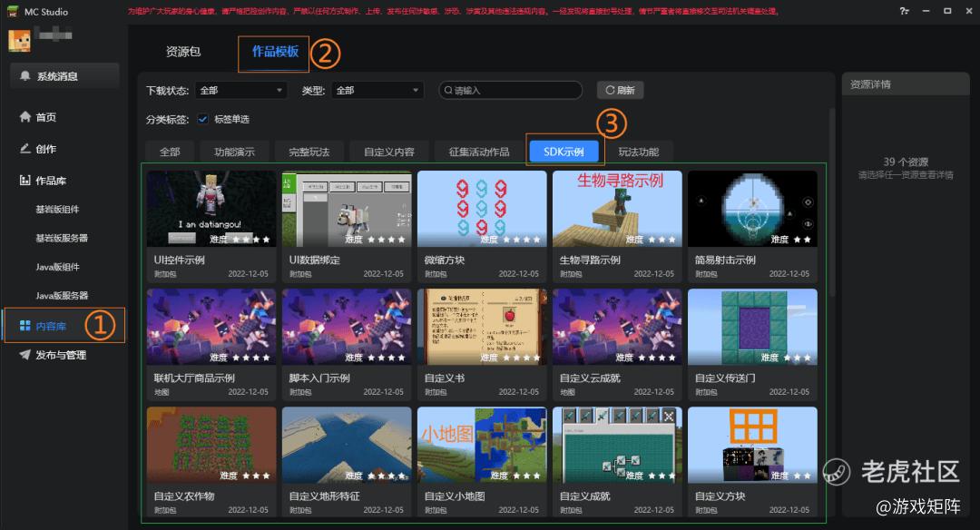Click the 刷新 refresh button

[620, 90]
